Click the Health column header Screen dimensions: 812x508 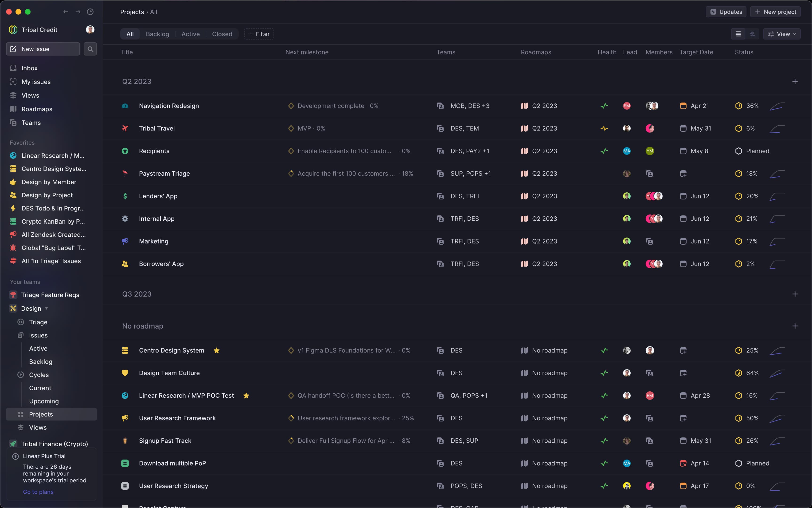[x=607, y=52]
